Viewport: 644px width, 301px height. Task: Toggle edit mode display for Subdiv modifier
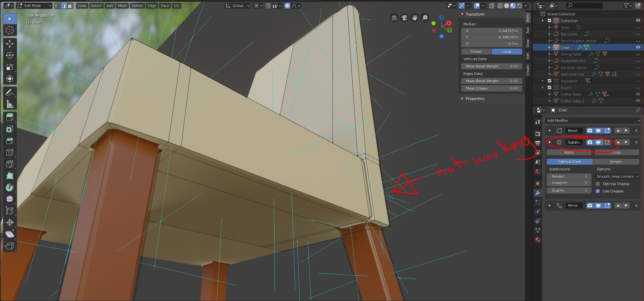607,142
